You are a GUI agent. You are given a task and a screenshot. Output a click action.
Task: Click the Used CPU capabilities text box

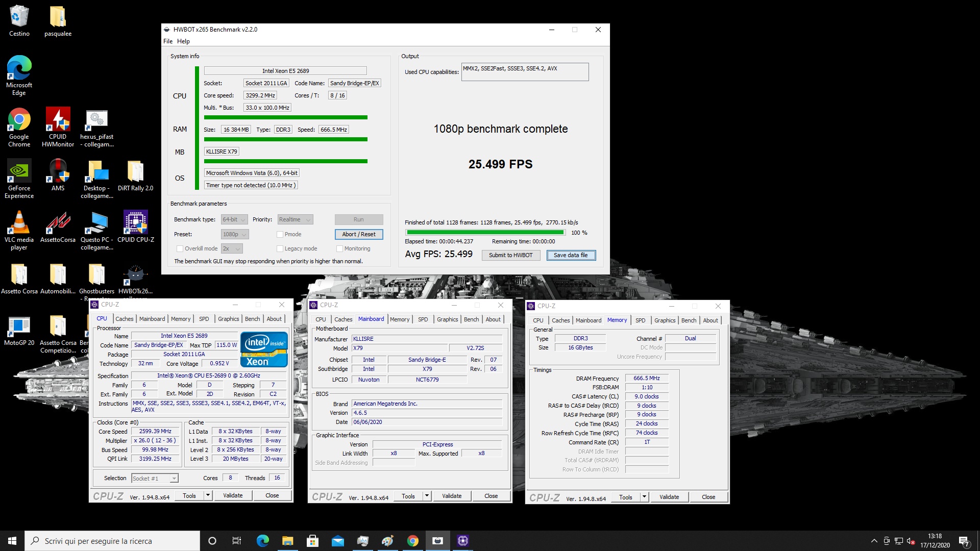[525, 72]
